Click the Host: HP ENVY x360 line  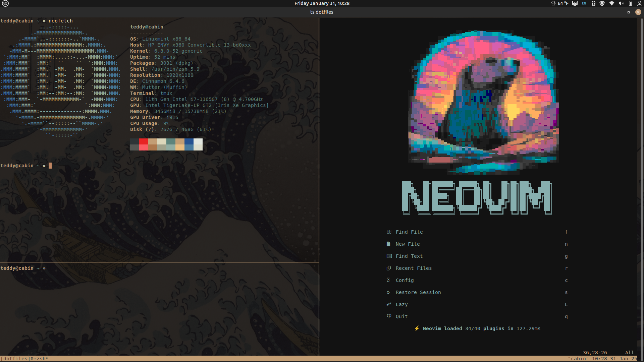191,45
